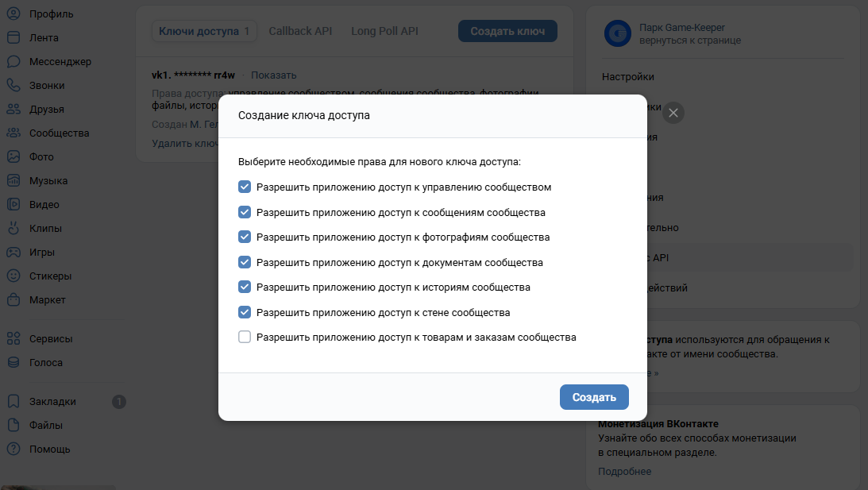Switch to the Callback API tab

(x=300, y=31)
